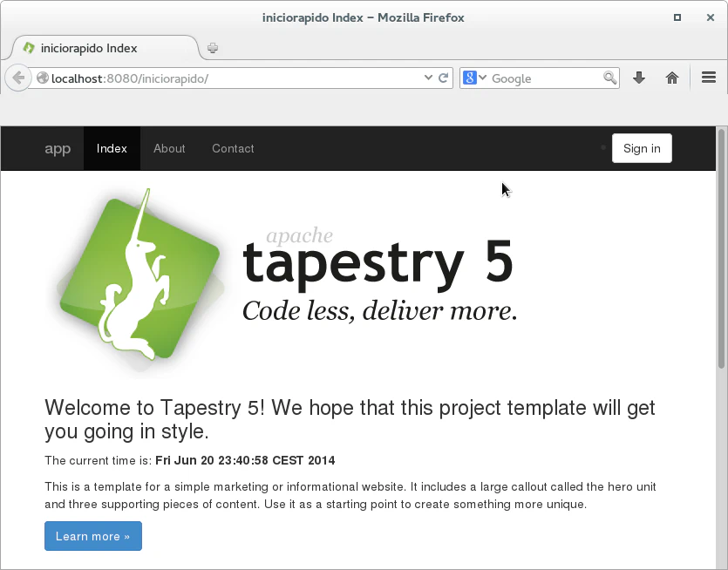Viewport: 728px width, 570px height.
Task: Click the app brand link
Action: coord(58,148)
